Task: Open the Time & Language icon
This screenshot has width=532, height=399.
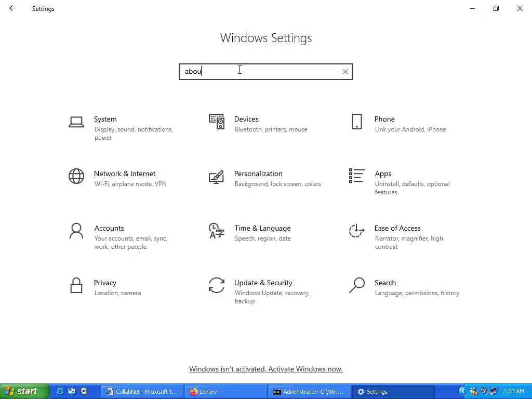Action: 217,231
